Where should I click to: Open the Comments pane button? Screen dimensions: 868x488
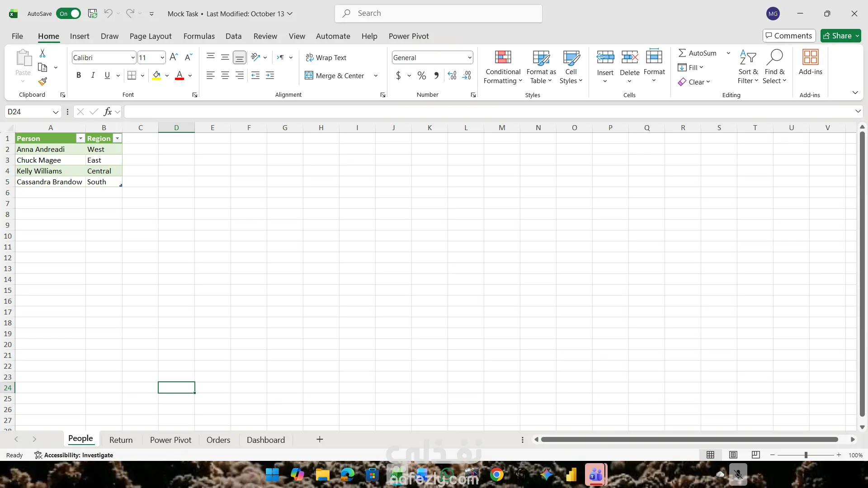pyautogui.click(x=789, y=36)
